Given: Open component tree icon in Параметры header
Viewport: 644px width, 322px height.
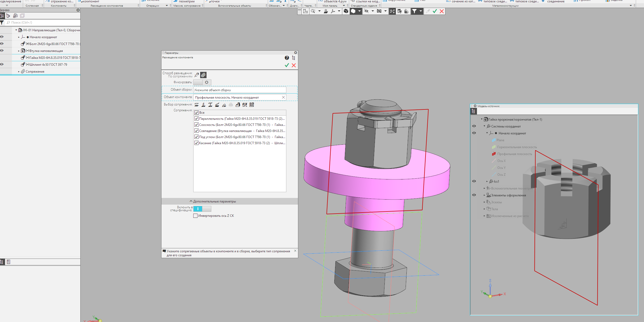Looking at the screenshot, I should (293, 58).
